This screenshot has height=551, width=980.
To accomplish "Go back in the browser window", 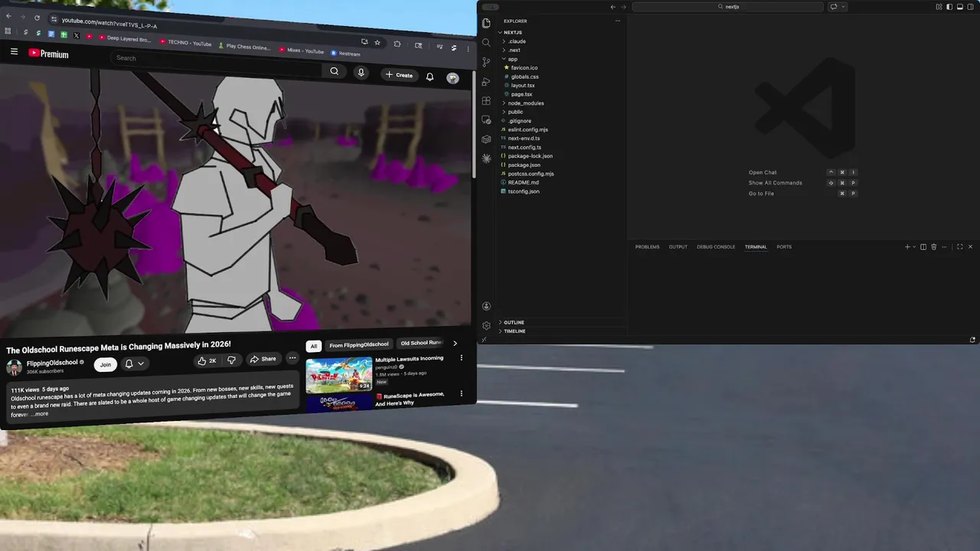I will click(8, 15).
